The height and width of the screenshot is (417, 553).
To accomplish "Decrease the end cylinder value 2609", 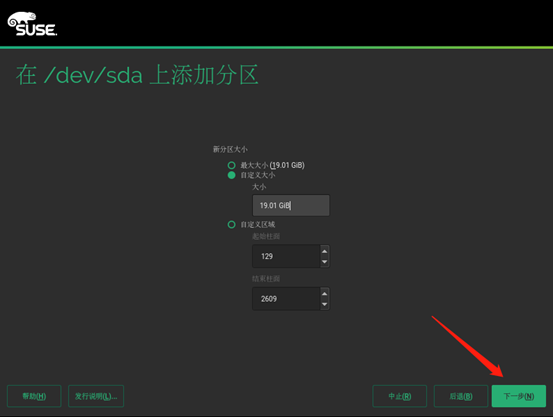I will click(324, 304).
